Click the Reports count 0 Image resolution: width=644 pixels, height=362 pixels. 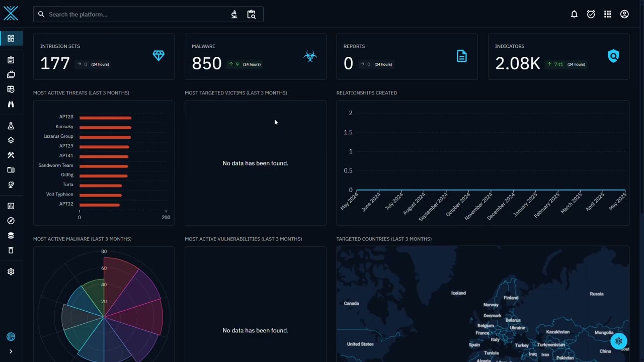(x=348, y=63)
